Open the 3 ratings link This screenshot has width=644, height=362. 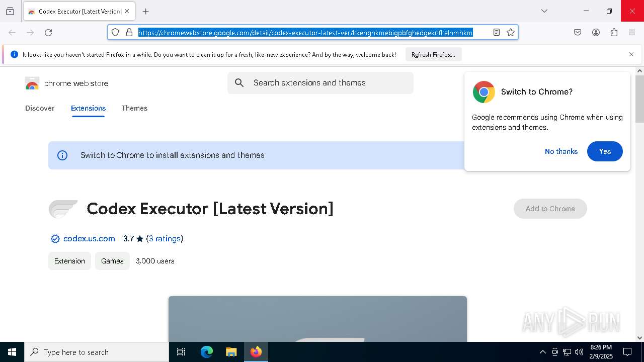click(x=165, y=239)
